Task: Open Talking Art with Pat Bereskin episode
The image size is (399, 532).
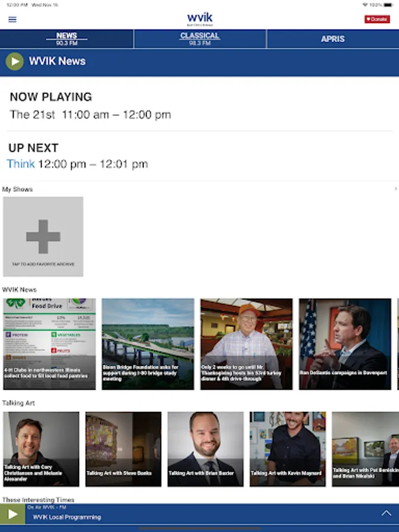Action: click(365, 449)
